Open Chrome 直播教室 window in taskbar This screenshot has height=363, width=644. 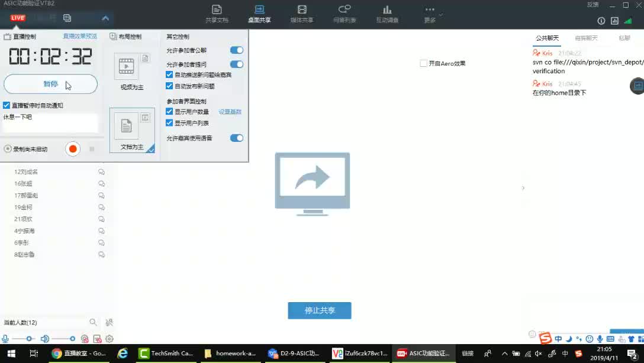pyautogui.click(x=79, y=354)
